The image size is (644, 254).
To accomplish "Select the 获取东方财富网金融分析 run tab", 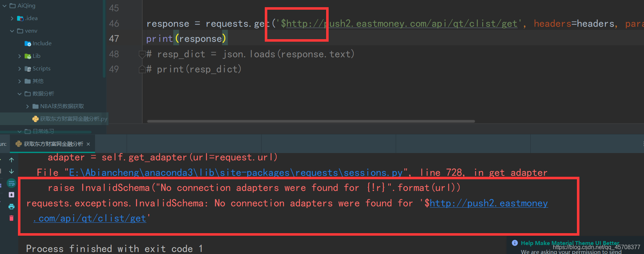I will (x=53, y=144).
